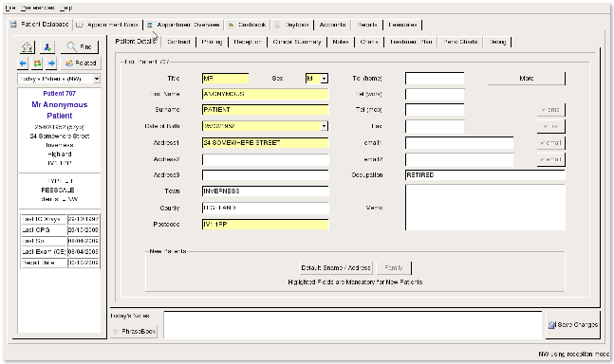Select the Notes sub-tab

point(341,42)
